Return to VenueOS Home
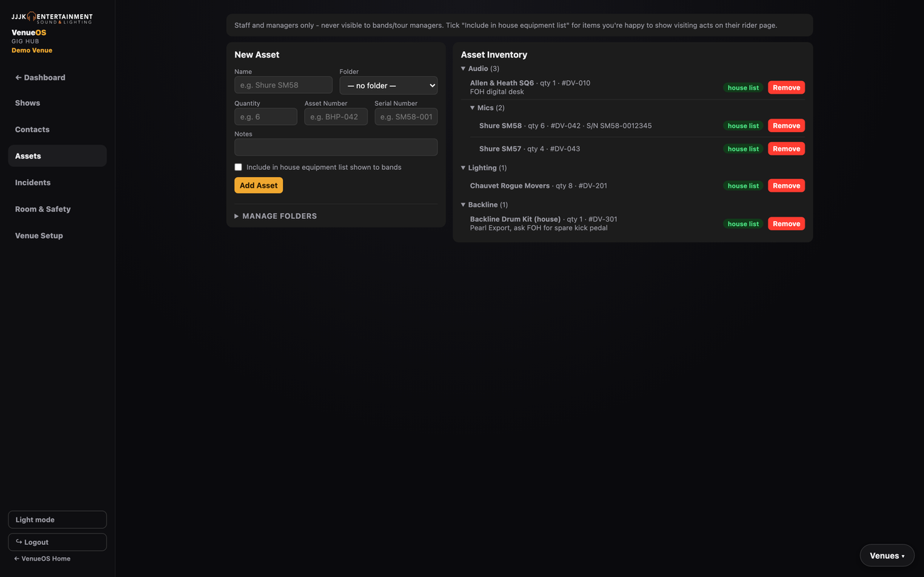 [x=43, y=559]
